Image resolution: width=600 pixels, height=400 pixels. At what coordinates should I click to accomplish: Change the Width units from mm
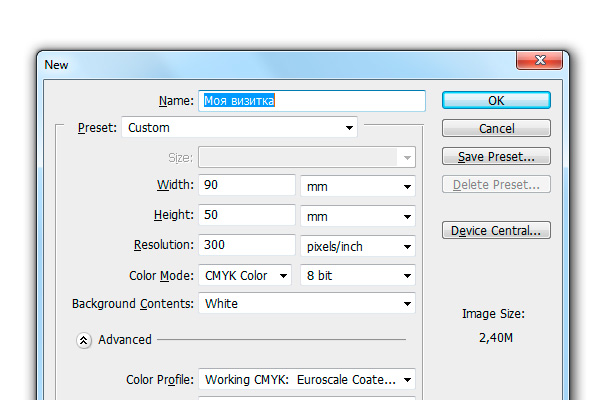[x=358, y=186]
